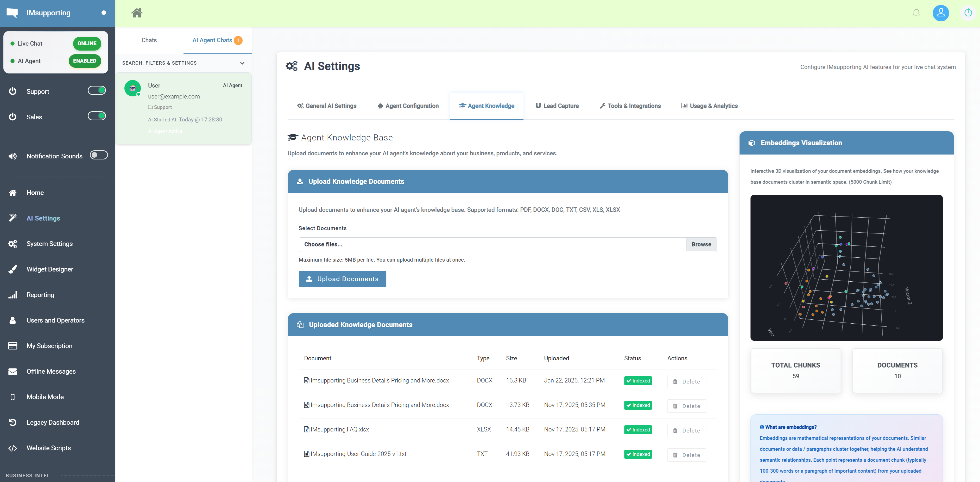The width and height of the screenshot is (980, 482).
Task: Click the AI Settings heading gears icon
Action: (292, 66)
